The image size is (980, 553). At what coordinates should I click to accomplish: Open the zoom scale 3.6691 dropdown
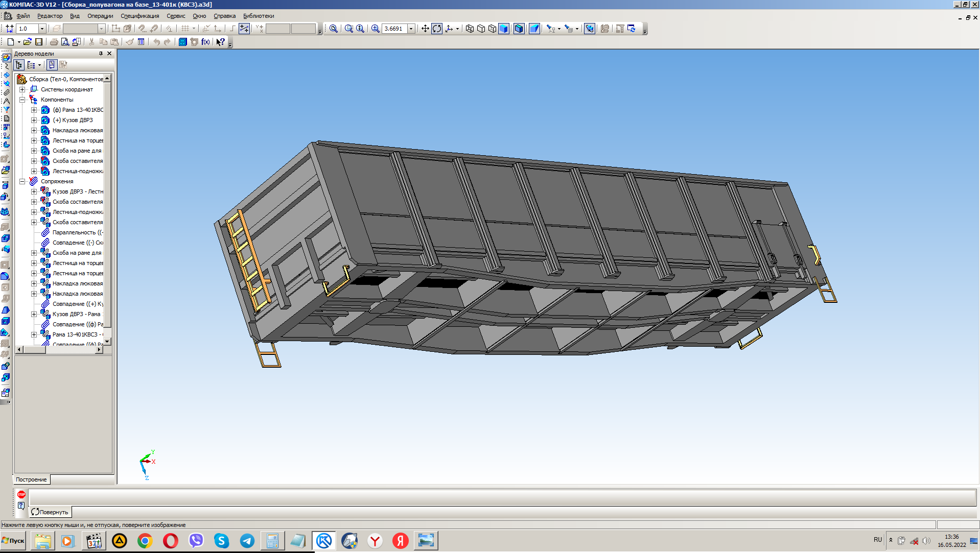[x=411, y=29]
